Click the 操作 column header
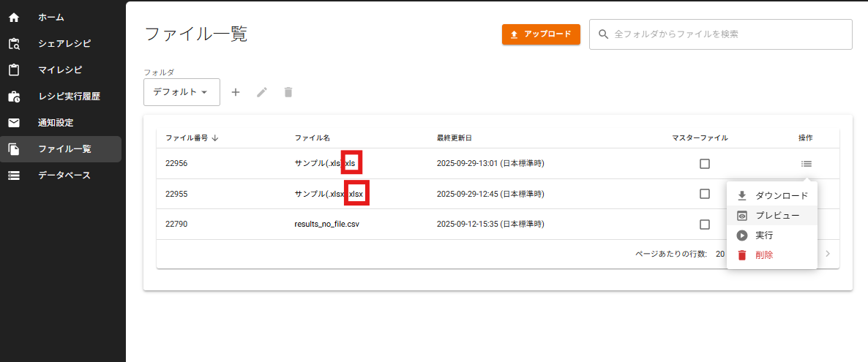Viewport: 868px width, 362px height. [806, 137]
